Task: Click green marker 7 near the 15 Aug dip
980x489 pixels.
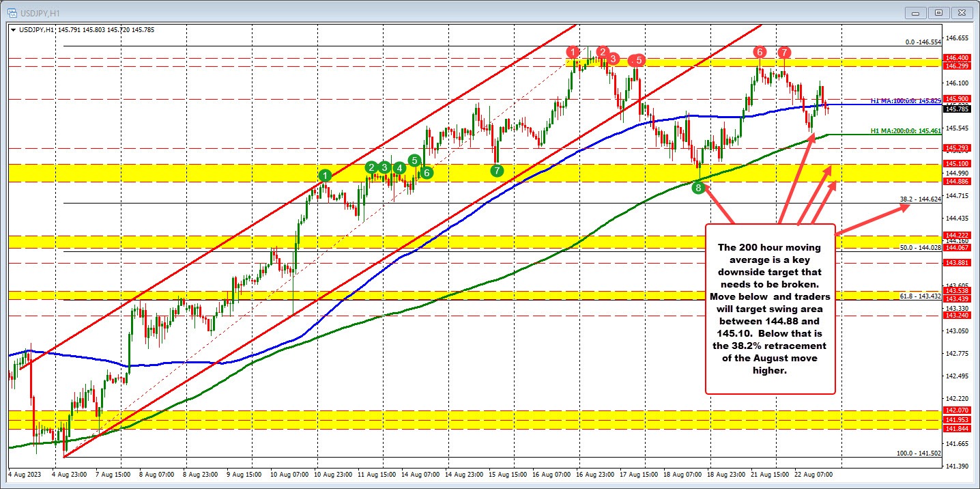Action: click(496, 170)
